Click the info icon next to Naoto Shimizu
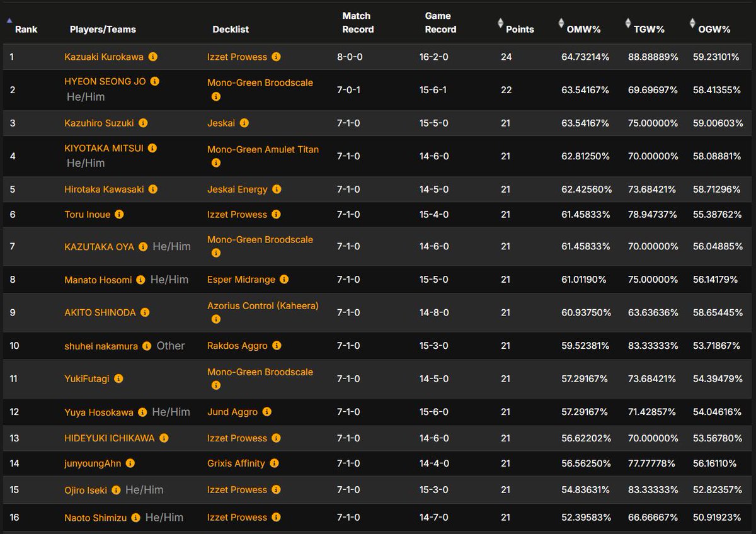The width and height of the screenshot is (756, 534). click(x=135, y=518)
